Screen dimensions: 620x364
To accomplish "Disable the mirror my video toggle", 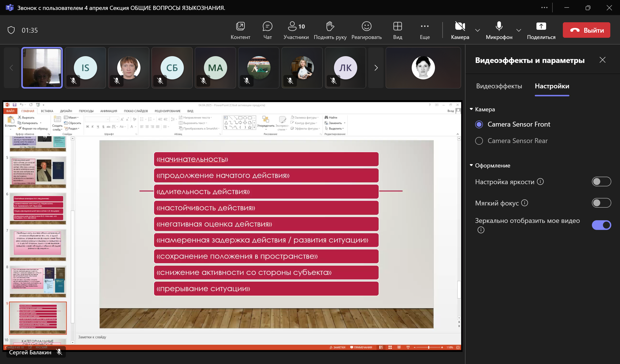I will (601, 225).
